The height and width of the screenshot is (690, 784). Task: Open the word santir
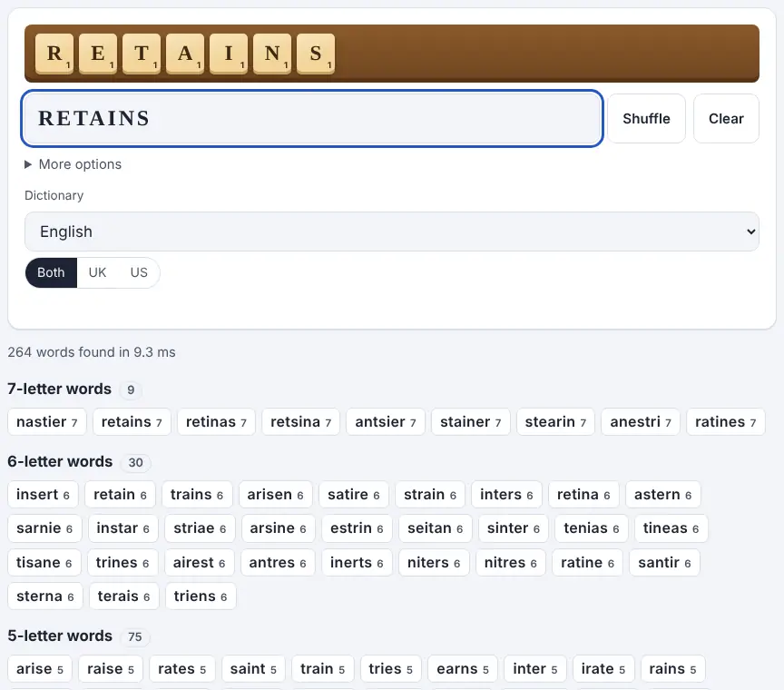[664, 562]
